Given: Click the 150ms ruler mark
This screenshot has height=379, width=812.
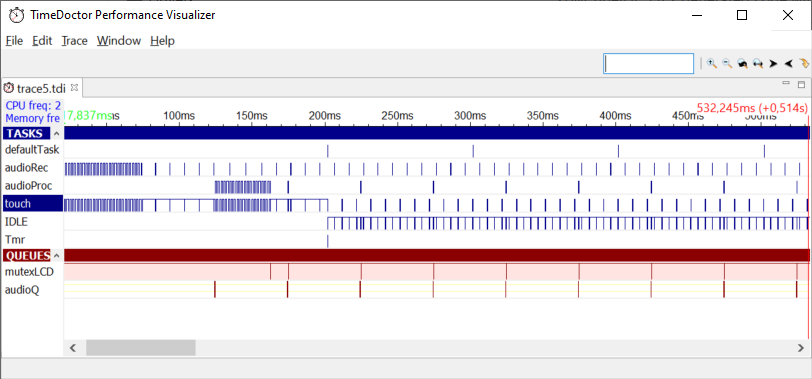Looking at the screenshot, I should click(252, 116).
